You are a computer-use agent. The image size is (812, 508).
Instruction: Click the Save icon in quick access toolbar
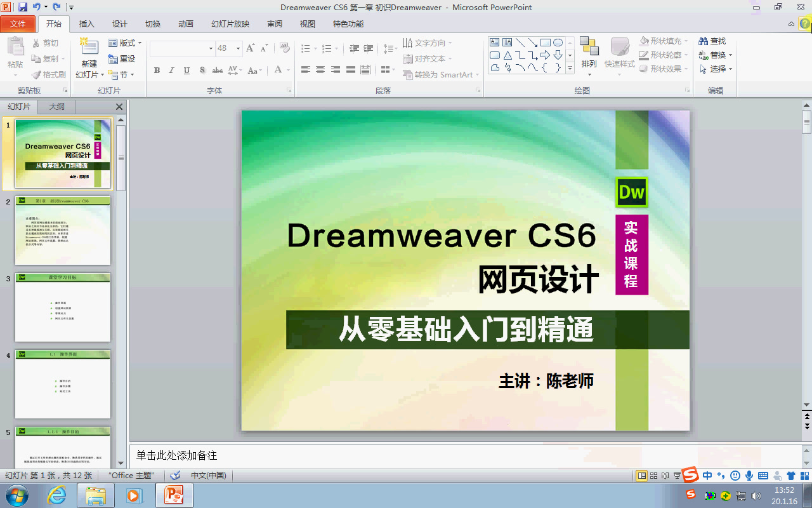(x=23, y=7)
